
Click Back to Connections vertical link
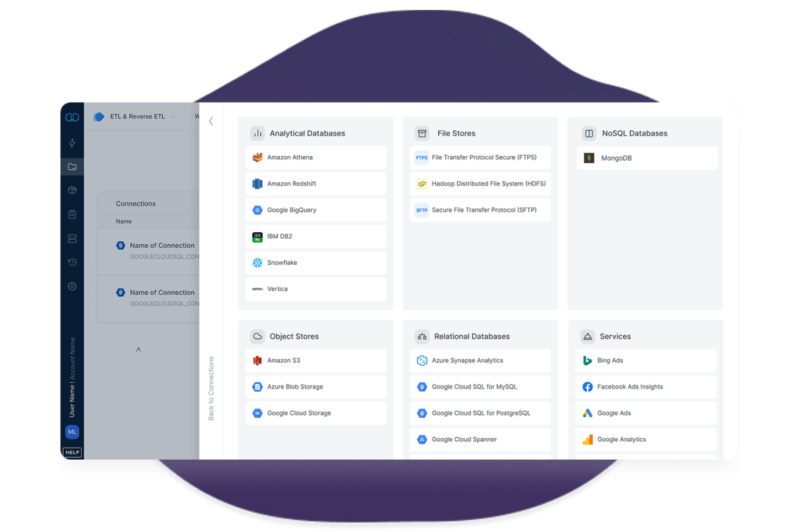point(211,388)
